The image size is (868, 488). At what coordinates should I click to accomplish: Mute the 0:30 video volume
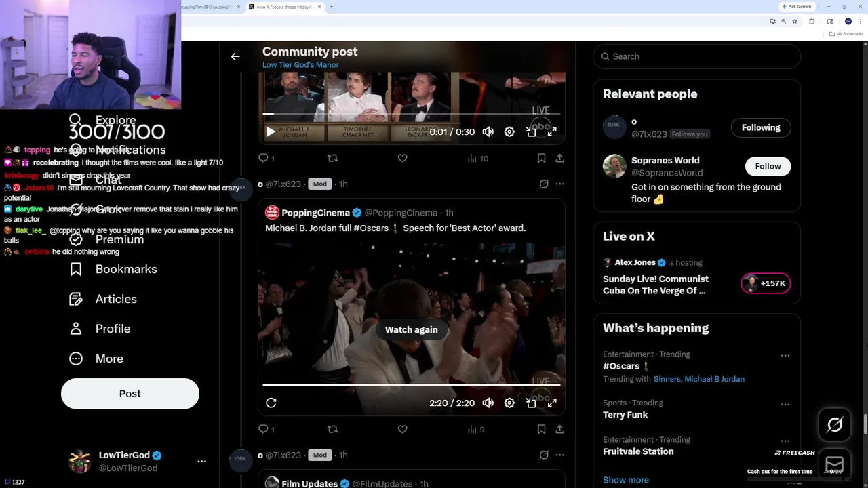pos(488,131)
